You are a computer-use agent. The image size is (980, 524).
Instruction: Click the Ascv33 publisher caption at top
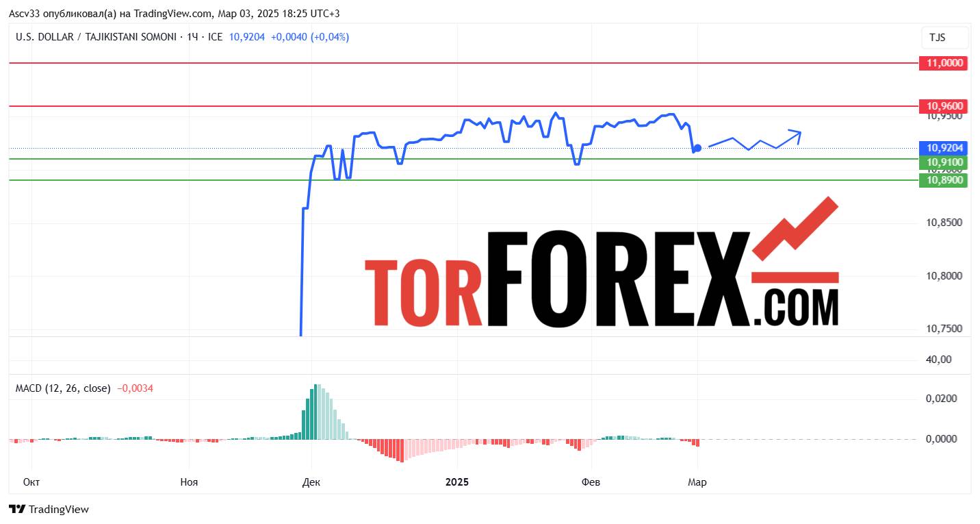pyautogui.click(x=174, y=13)
